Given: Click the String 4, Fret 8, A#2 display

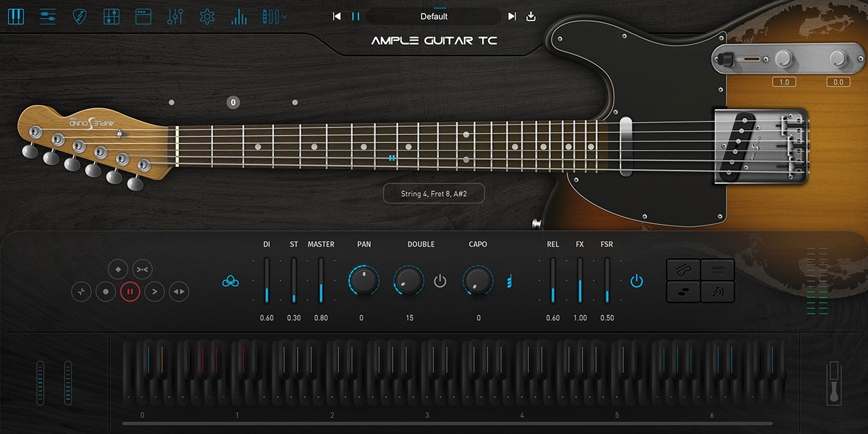Looking at the screenshot, I should click(x=434, y=193).
